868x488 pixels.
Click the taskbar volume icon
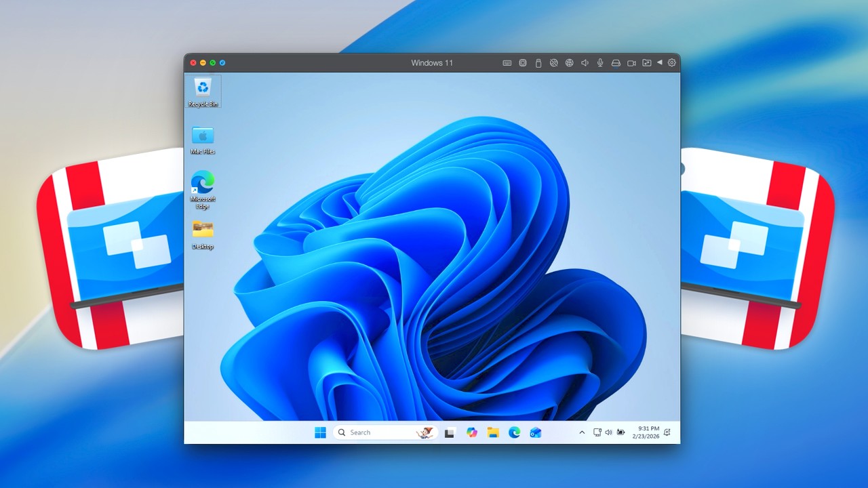click(x=608, y=432)
